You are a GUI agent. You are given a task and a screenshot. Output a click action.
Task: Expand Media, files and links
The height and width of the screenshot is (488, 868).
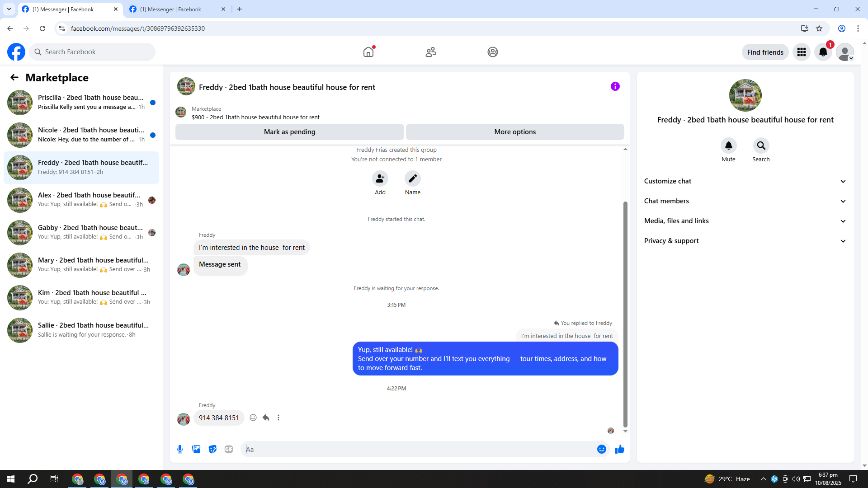[x=745, y=221]
